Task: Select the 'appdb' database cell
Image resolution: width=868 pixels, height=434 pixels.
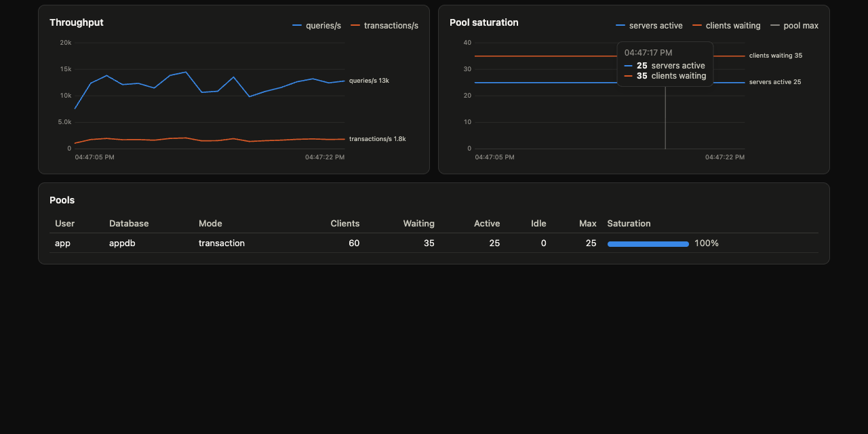Action: pyautogui.click(x=122, y=243)
